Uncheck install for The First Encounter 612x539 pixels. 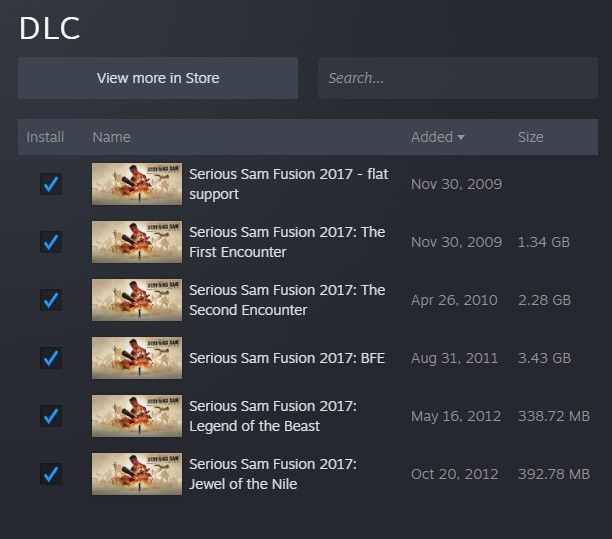pos(51,242)
